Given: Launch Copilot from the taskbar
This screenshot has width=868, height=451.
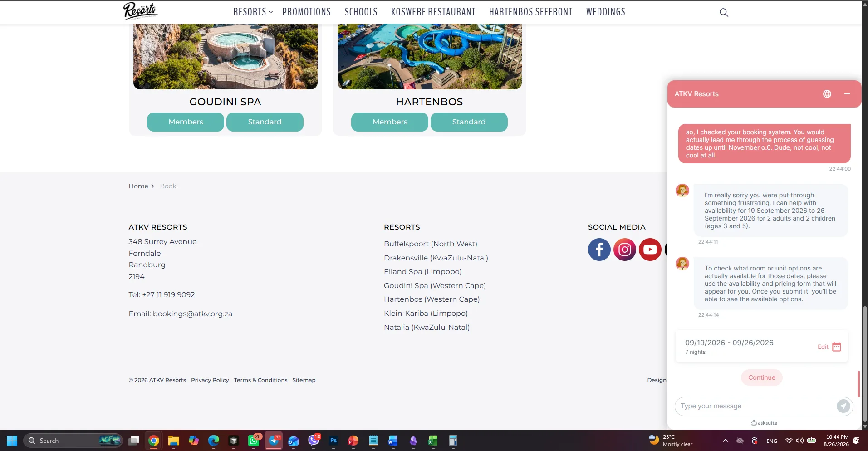Looking at the screenshot, I should [x=194, y=441].
